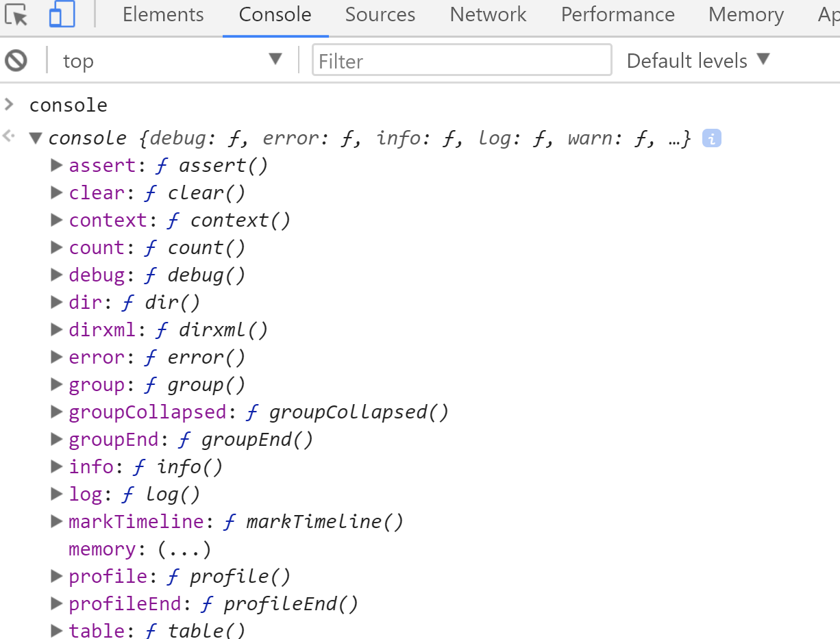Open the Performance tab

click(617, 14)
